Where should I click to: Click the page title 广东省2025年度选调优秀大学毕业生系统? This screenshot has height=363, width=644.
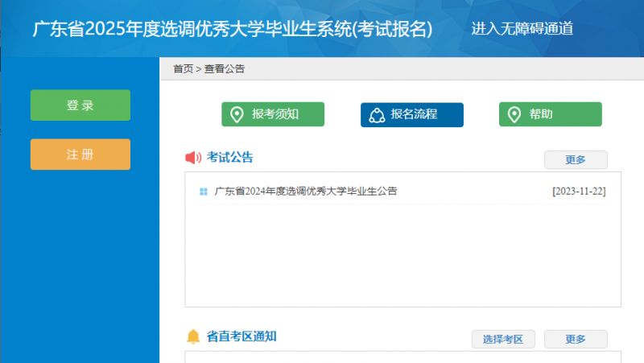click(233, 29)
